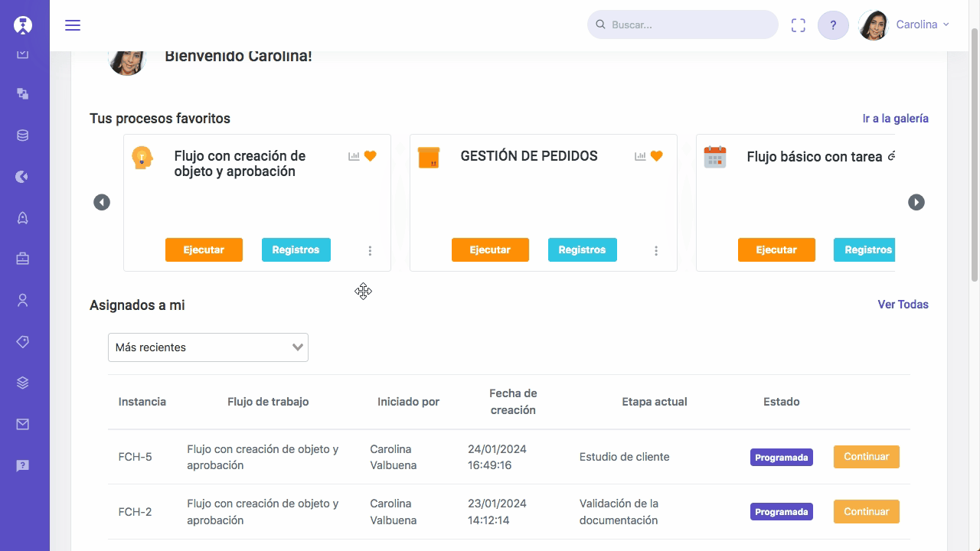The height and width of the screenshot is (551, 980).
Task: Open the pie chart reports sidebar icon
Action: click(23, 177)
